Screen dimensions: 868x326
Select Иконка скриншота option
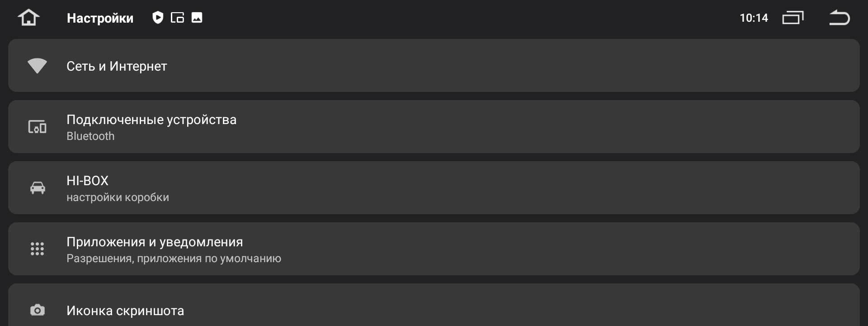(434, 305)
